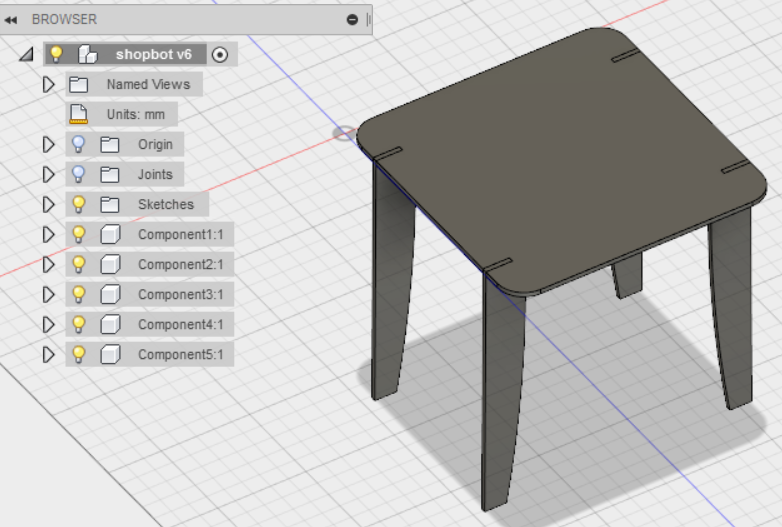Viewport: 782px width, 527px height.
Task: Collapse the browser panel with double arrows
Action: click(x=10, y=20)
